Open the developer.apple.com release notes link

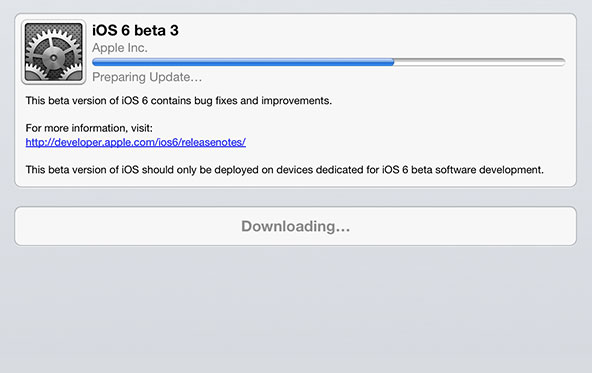[136, 142]
